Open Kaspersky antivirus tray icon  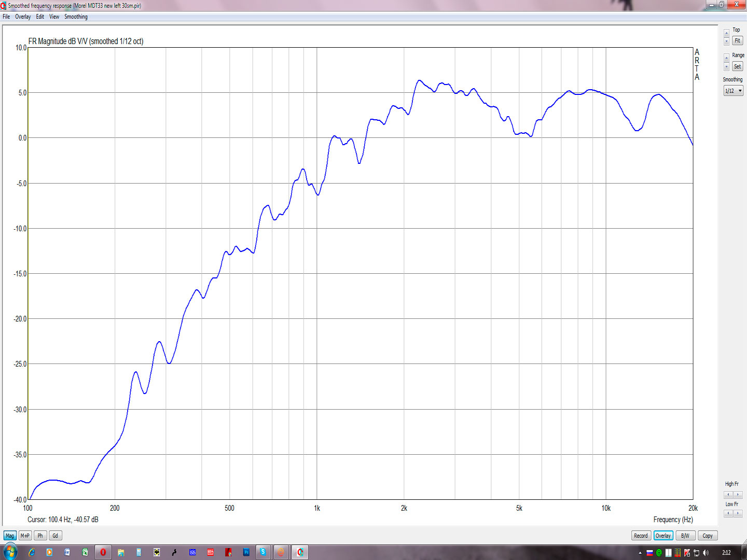pos(687,553)
